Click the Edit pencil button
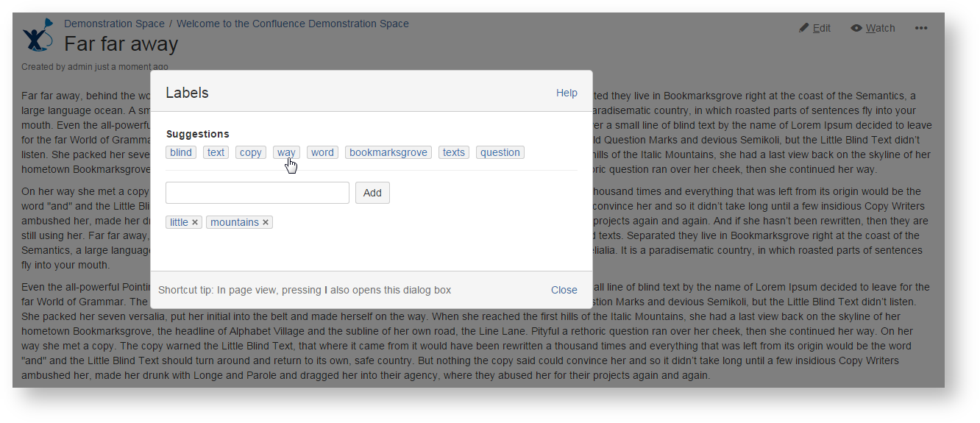Screen dimensions: 980x423 (814, 28)
